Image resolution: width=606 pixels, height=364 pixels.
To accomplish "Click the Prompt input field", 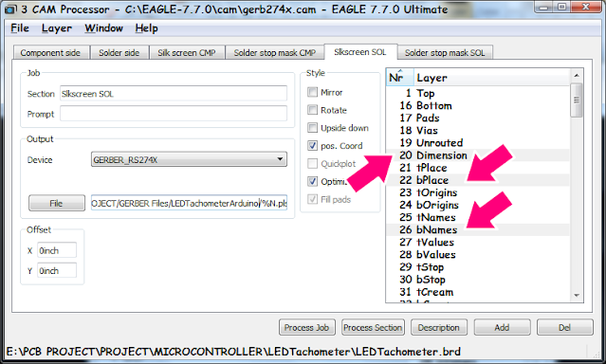I will [x=174, y=114].
